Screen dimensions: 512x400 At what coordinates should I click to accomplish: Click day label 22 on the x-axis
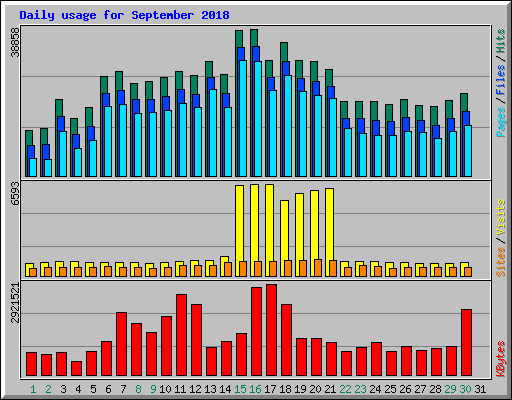345,389
